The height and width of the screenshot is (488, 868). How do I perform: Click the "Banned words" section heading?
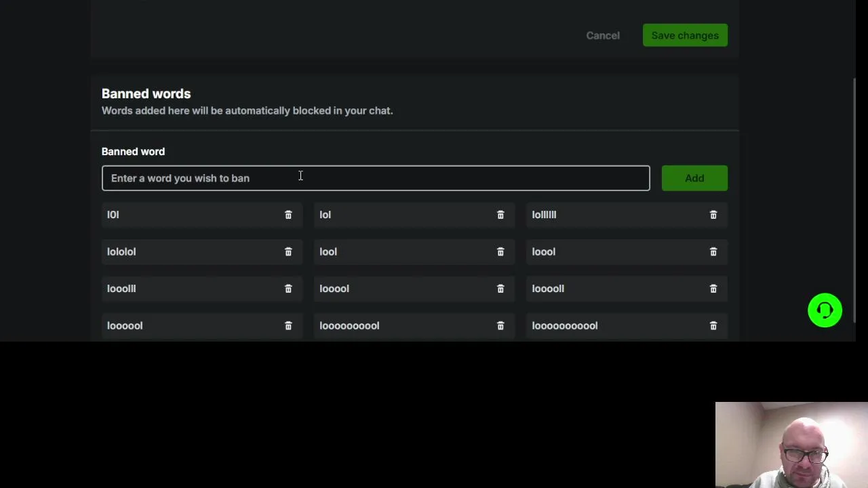click(146, 94)
